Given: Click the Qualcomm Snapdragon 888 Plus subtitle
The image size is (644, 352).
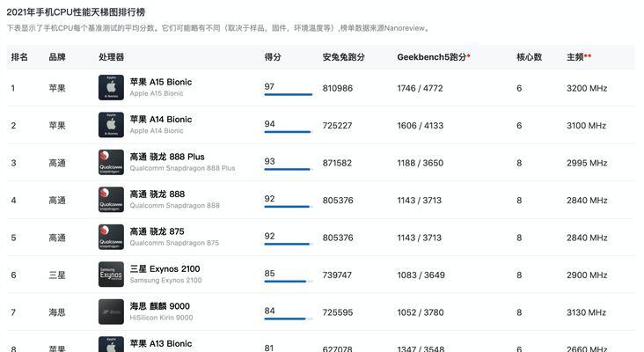Looking at the screenshot, I should [182, 168].
